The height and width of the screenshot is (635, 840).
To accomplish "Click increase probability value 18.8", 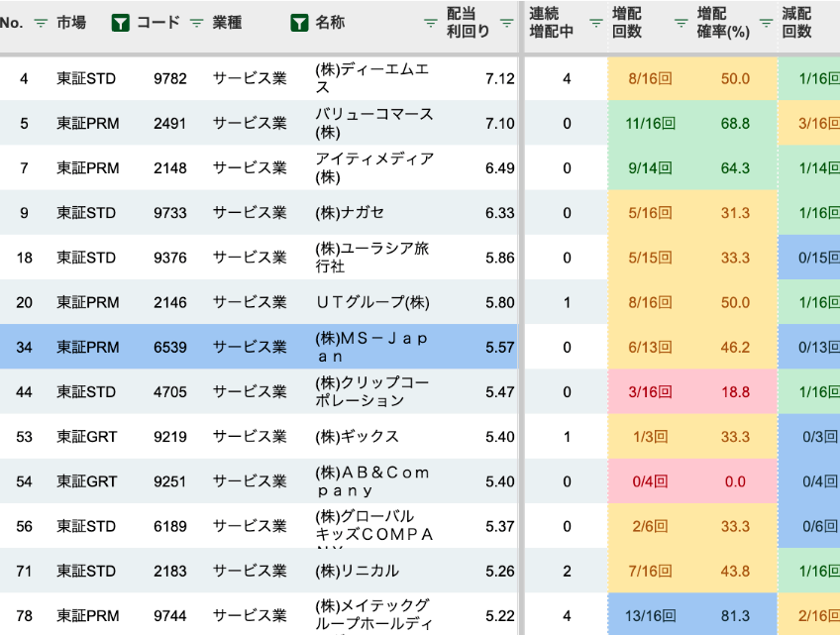I will [735, 392].
